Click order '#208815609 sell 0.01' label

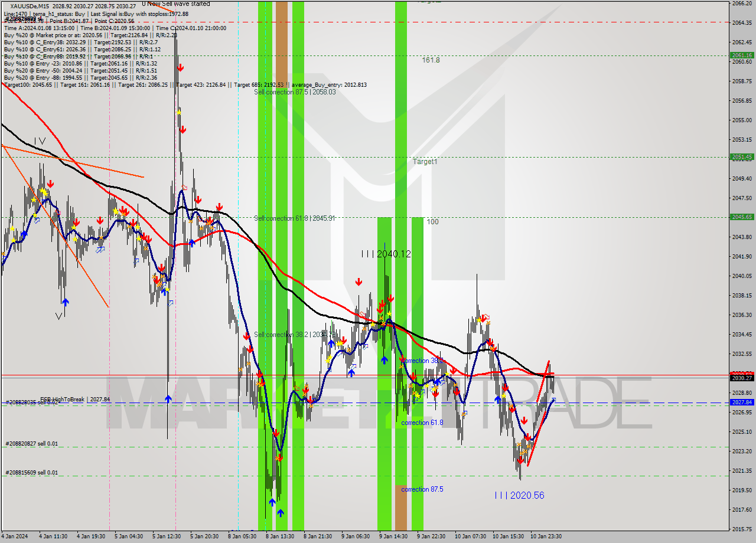pyautogui.click(x=32, y=473)
